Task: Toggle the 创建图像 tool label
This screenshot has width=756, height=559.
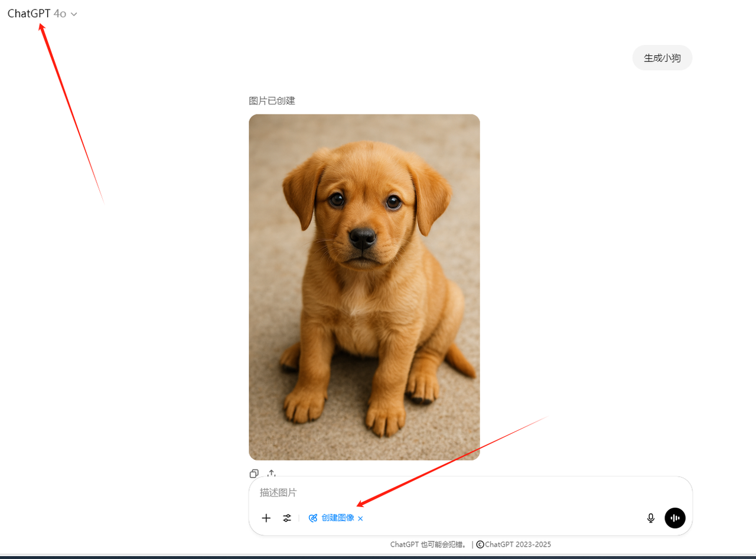Action: pyautogui.click(x=338, y=518)
